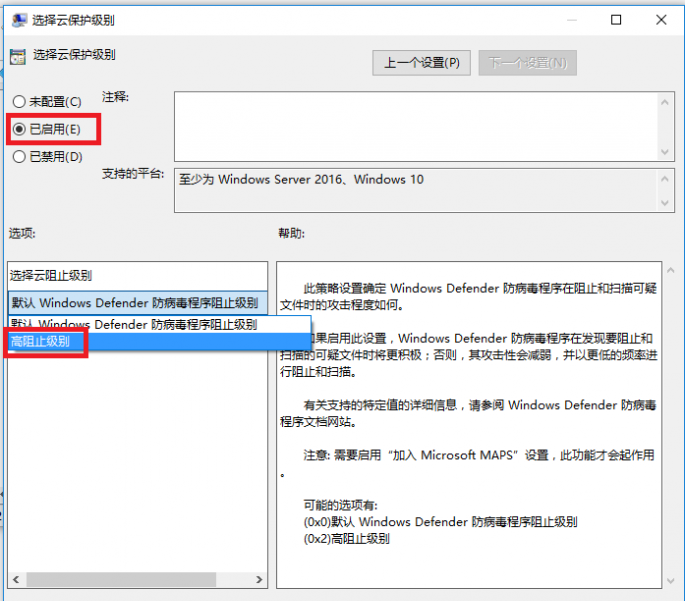Screen dimensions: 685x601
Task: Click down arrow of the 帮助 pane scrollbar
Action: pyautogui.click(x=671, y=580)
